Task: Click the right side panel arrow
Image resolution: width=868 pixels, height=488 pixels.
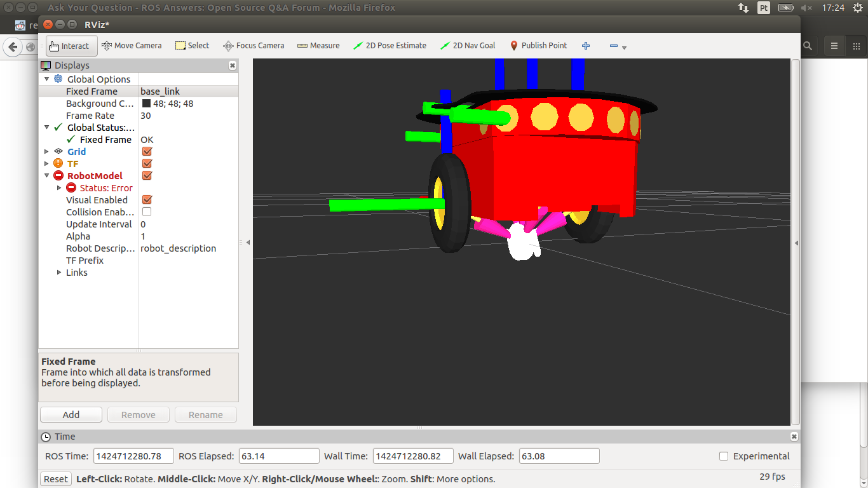Action: [797, 242]
